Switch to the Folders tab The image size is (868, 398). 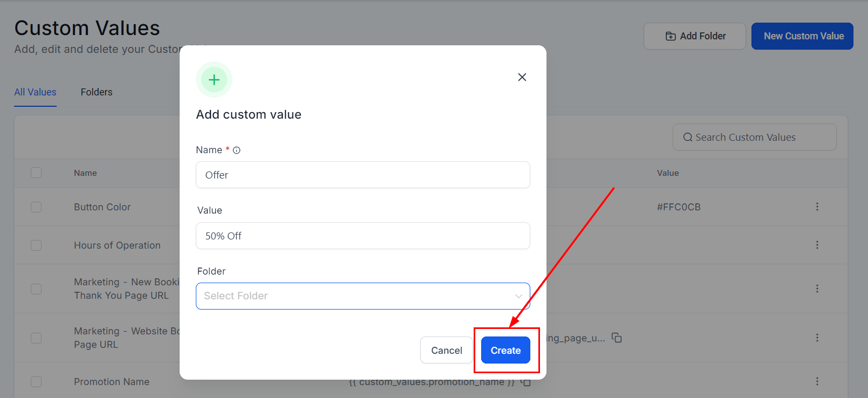(x=97, y=92)
